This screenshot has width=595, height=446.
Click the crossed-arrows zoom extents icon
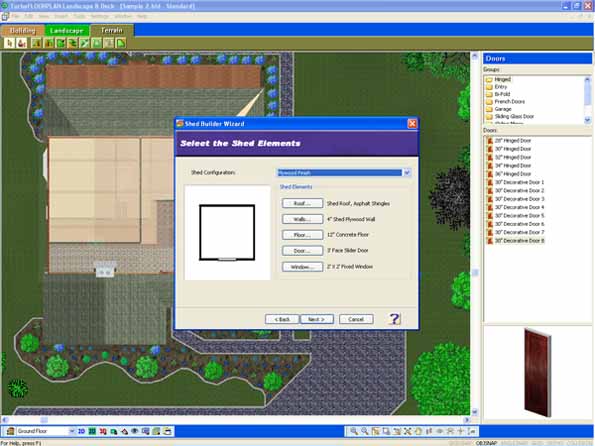(408, 431)
